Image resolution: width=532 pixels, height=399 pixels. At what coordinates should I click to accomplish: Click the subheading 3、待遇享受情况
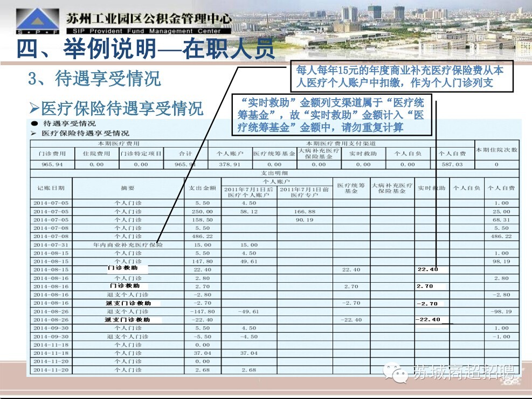[94, 79]
